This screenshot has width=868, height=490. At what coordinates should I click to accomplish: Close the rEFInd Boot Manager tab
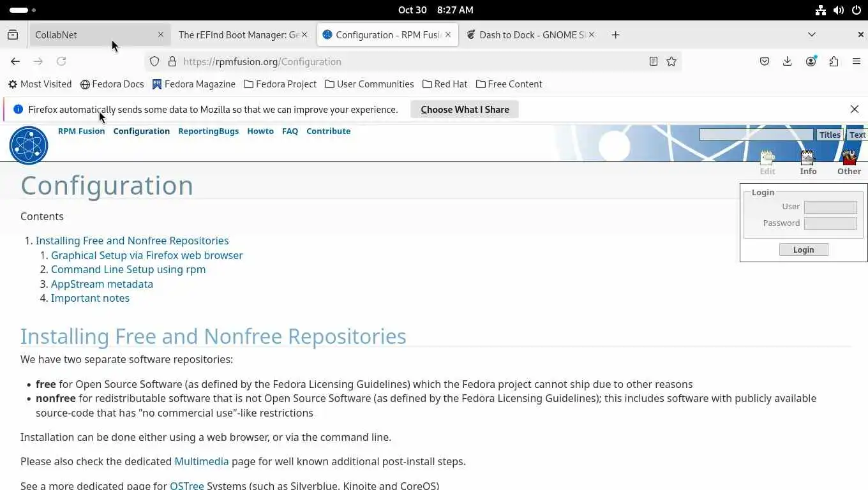pos(304,35)
